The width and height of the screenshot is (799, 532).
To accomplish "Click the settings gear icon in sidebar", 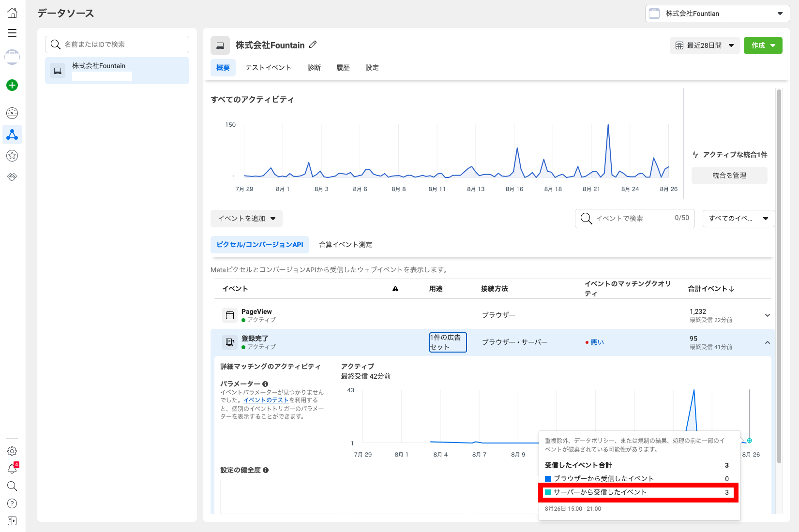I will coord(12,451).
